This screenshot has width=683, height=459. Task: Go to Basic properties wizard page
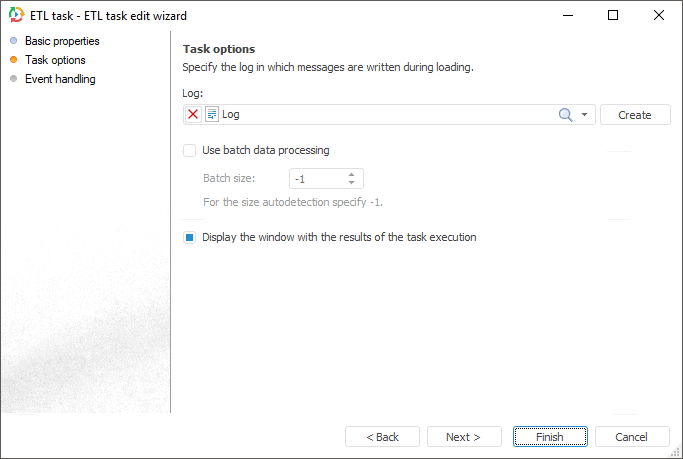(x=62, y=41)
